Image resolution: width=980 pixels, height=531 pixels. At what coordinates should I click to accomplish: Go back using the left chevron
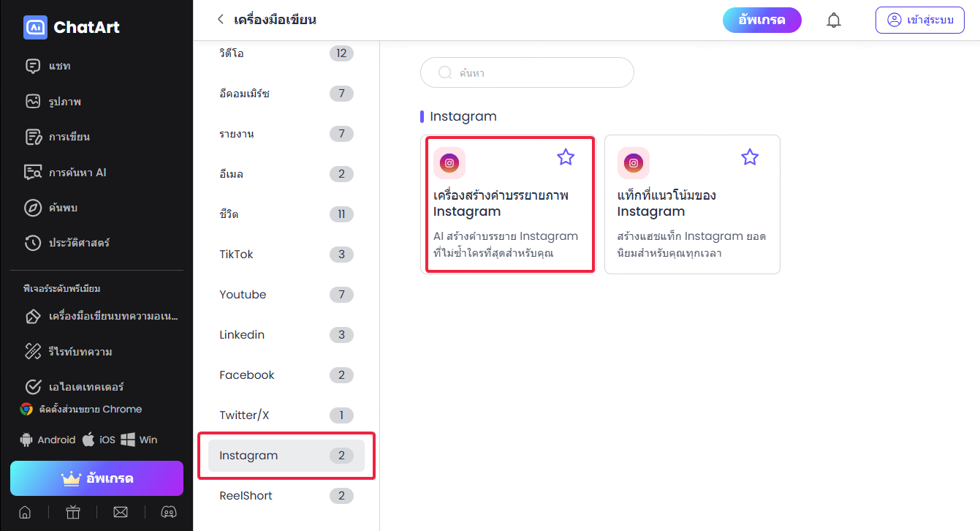[x=220, y=20]
